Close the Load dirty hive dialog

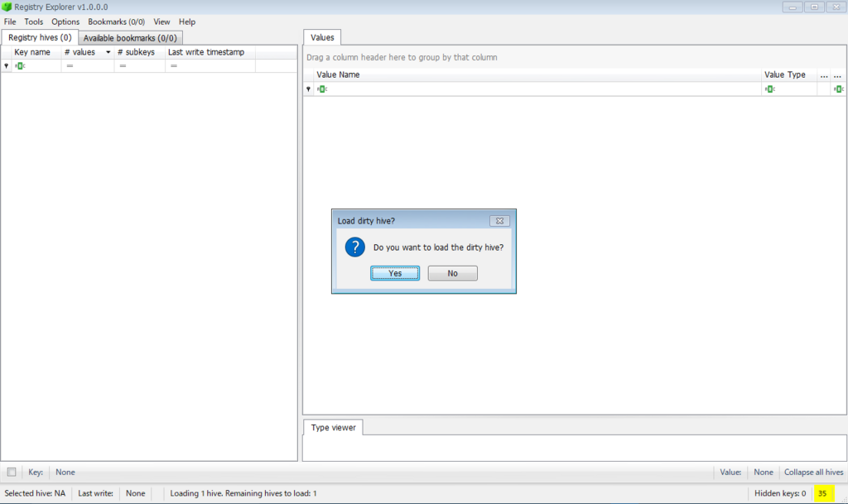[499, 221]
